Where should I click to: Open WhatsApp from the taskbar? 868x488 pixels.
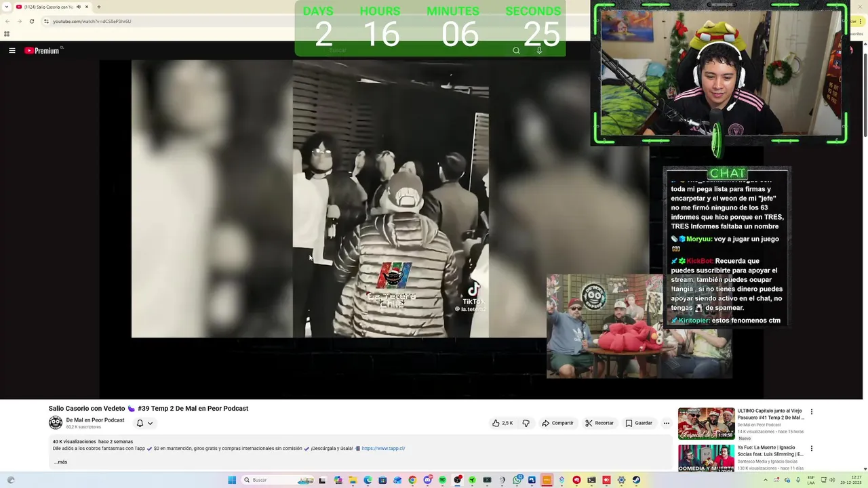click(517, 480)
